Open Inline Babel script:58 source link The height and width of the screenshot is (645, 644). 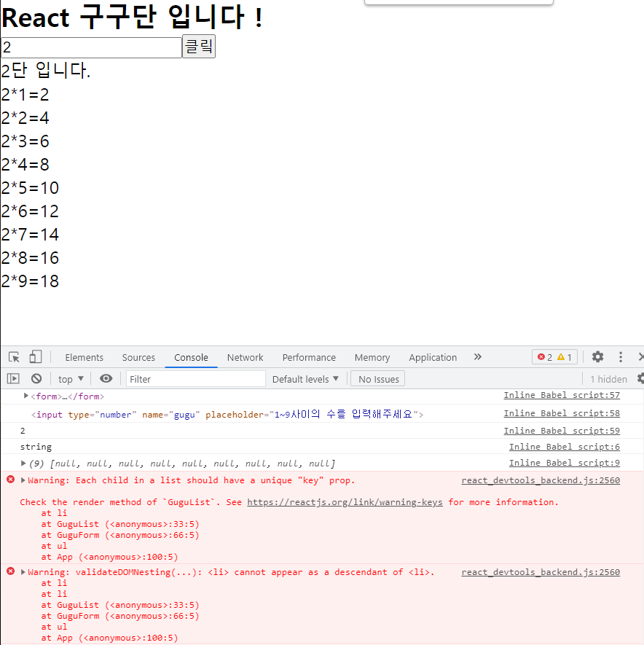pos(562,413)
